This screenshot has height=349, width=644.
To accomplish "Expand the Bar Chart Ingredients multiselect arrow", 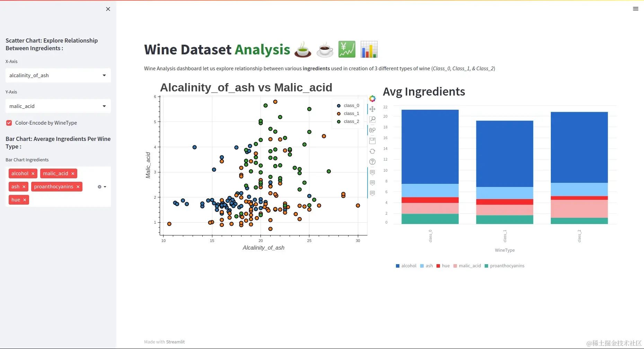I will click(x=105, y=187).
